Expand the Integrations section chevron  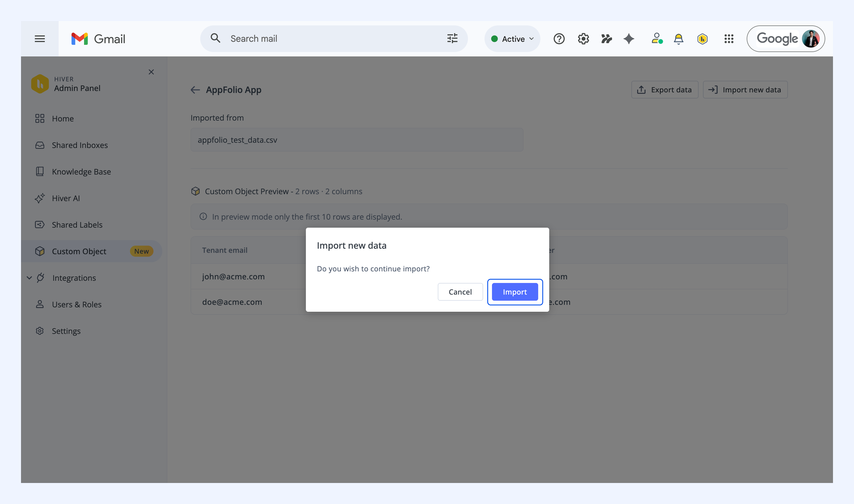(29, 278)
